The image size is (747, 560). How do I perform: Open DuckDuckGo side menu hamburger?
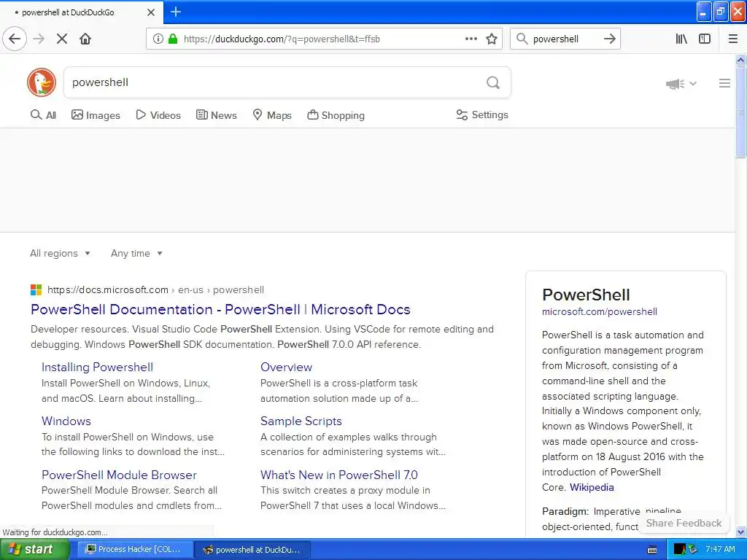click(x=724, y=83)
